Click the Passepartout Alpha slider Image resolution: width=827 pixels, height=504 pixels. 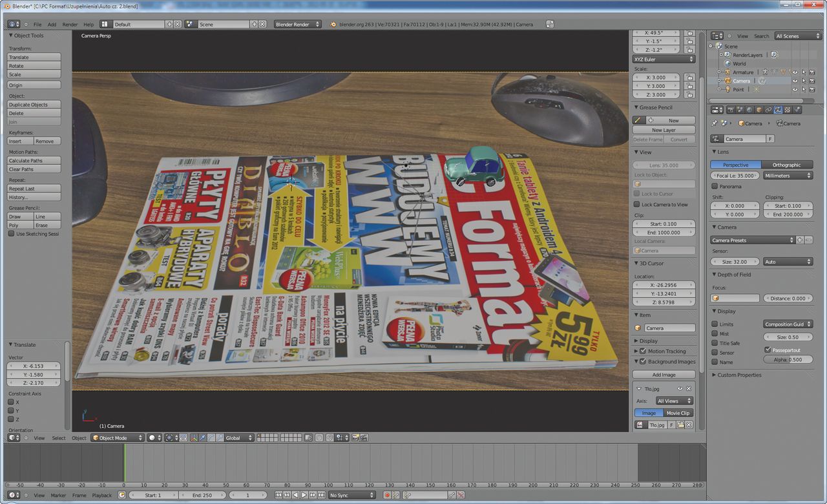[x=788, y=359]
